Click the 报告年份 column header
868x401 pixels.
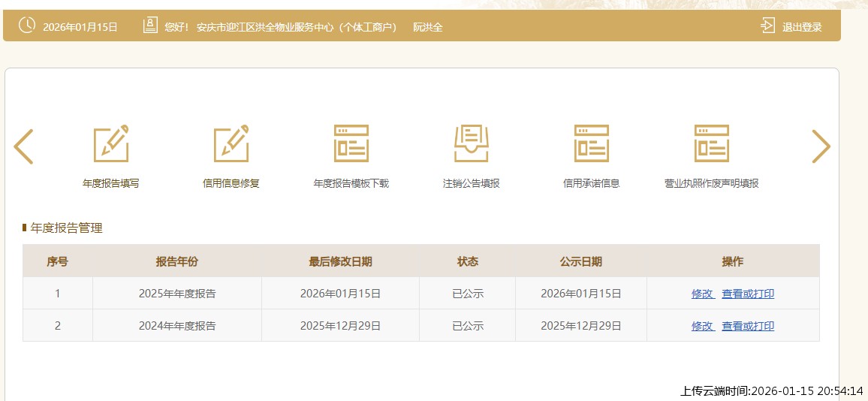coord(177,261)
